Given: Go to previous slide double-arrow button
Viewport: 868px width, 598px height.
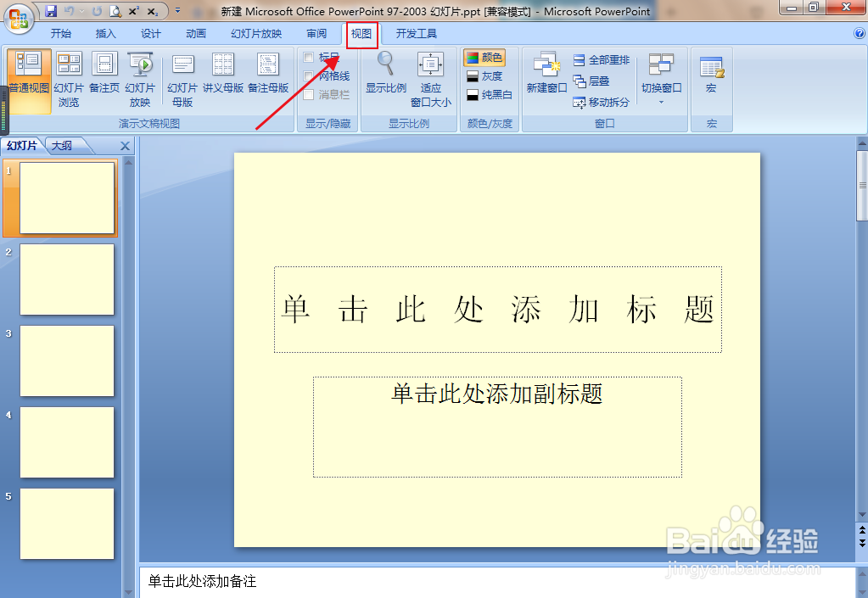Looking at the screenshot, I should (862, 530).
